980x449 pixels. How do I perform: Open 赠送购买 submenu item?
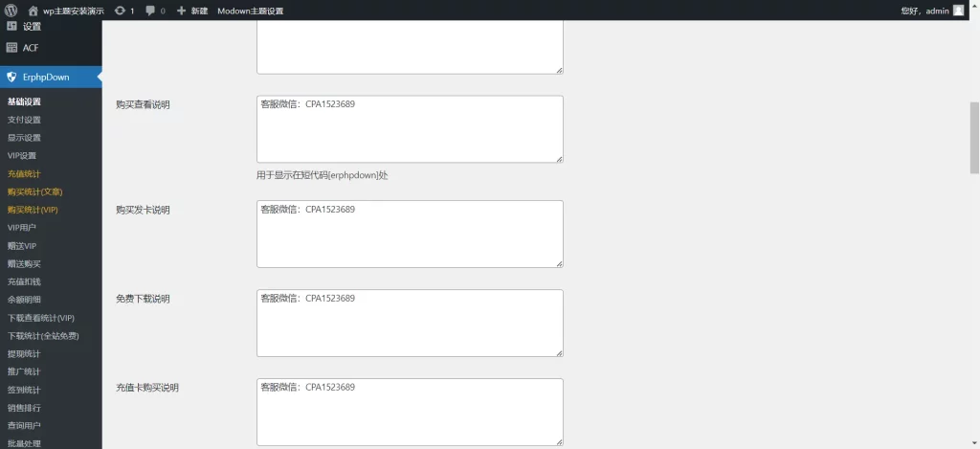tap(24, 264)
